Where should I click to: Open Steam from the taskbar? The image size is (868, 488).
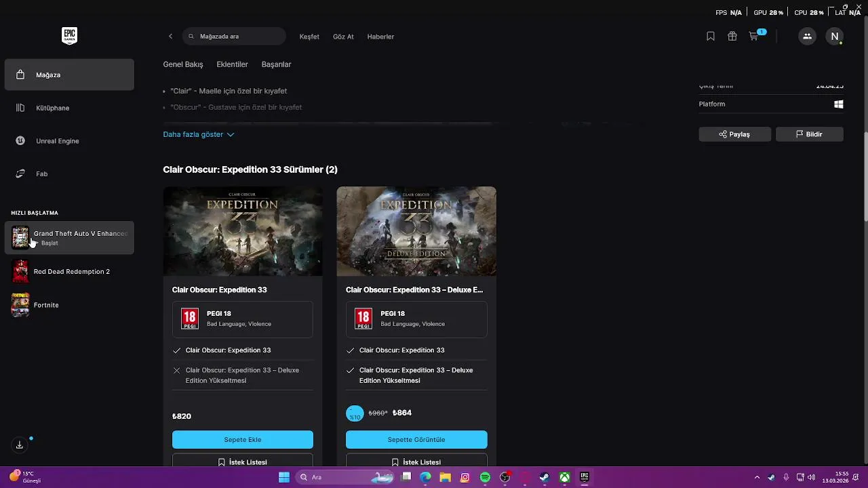pyautogui.click(x=544, y=477)
